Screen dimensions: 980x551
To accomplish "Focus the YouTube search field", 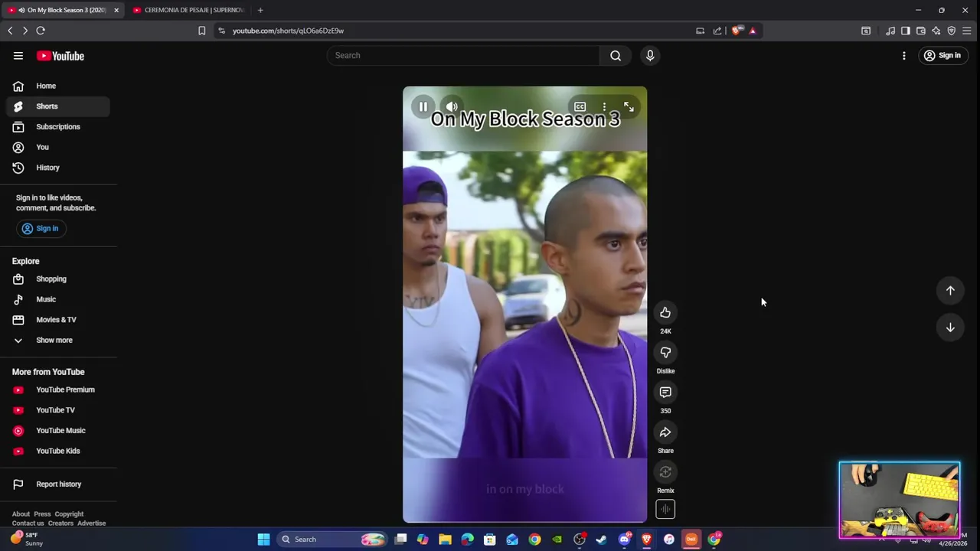I will pyautogui.click(x=463, y=55).
